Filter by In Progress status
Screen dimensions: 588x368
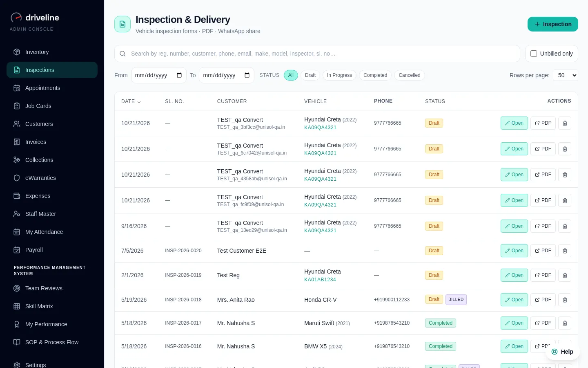coord(339,75)
